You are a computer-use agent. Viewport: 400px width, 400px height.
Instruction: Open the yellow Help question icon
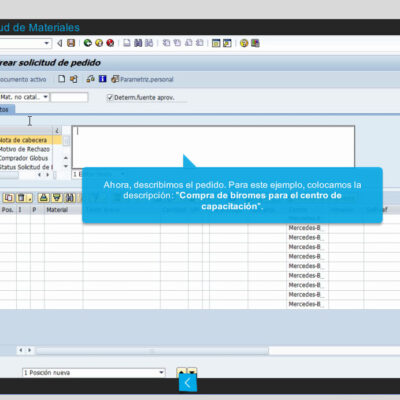(244, 43)
